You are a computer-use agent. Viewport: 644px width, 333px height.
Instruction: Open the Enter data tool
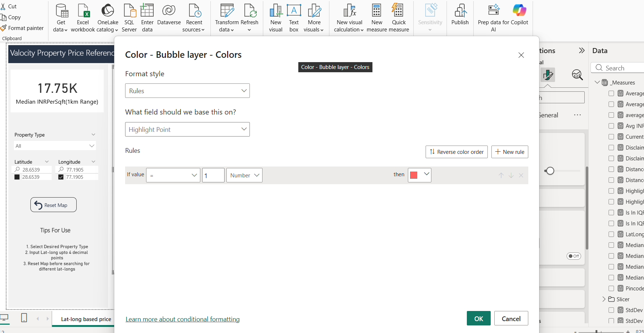pyautogui.click(x=147, y=18)
